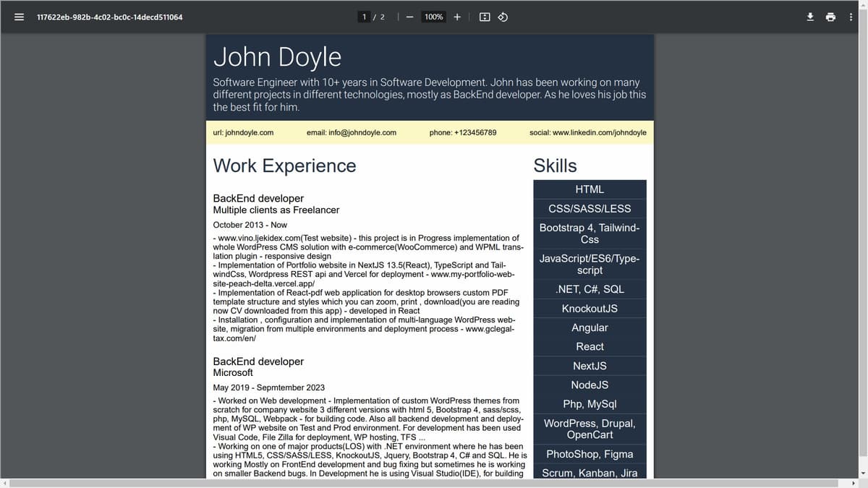Click the vertical scrollbar down arrow
Image resolution: width=868 pixels, height=488 pixels.
tap(861, 472)
